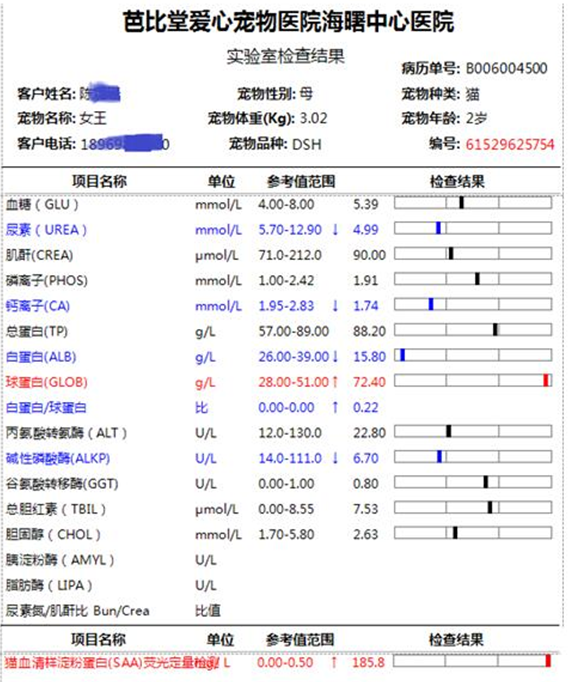Click the blue up arrow on the 白蛋白/球蛋白 row
576x682 pixels.
click(335, 408)
